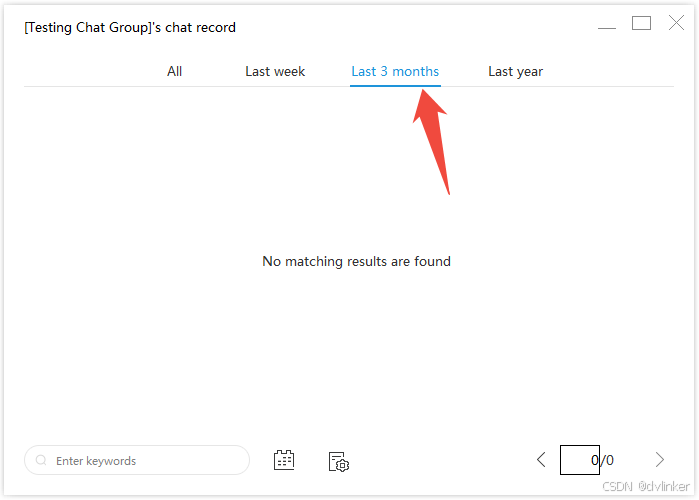Screen dimensions: 699x500
Task: Click the page number input box
Action: [x=580, y=460]
